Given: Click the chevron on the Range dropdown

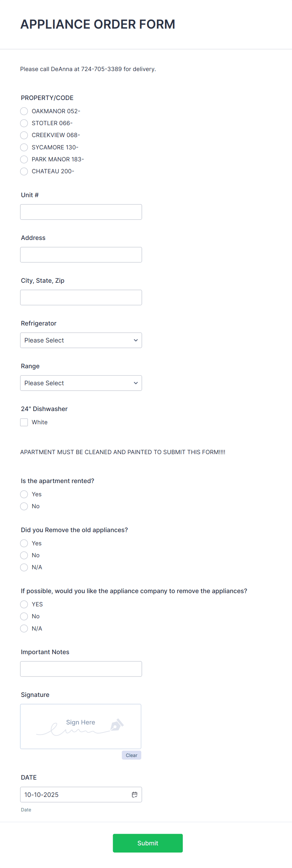Looking at the screenshot, I should click(x=136, y=383).
